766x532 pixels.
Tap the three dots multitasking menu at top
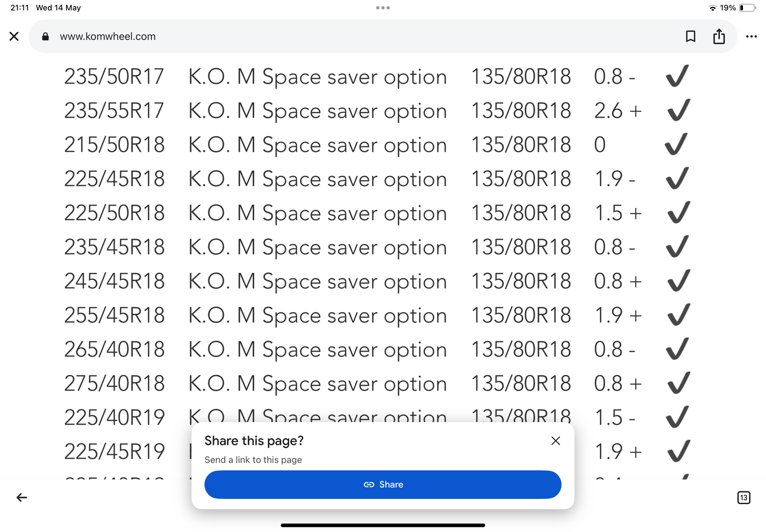click(383, 8)
